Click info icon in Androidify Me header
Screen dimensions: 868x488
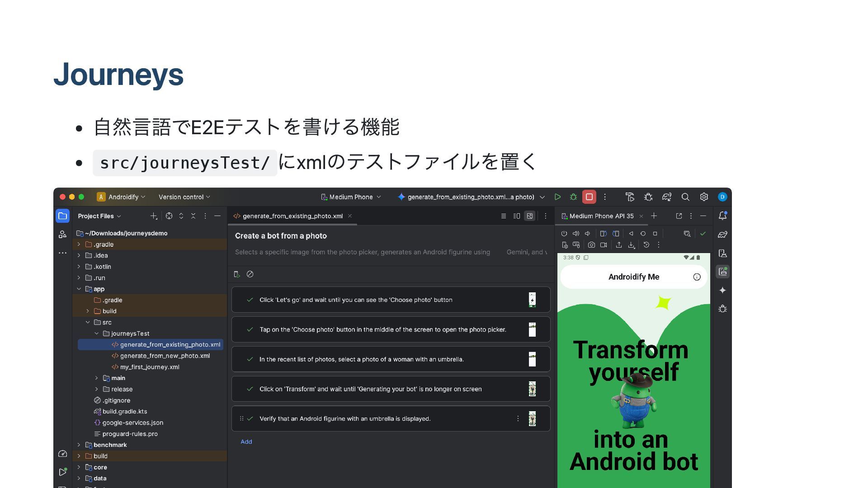click(697, 277)
